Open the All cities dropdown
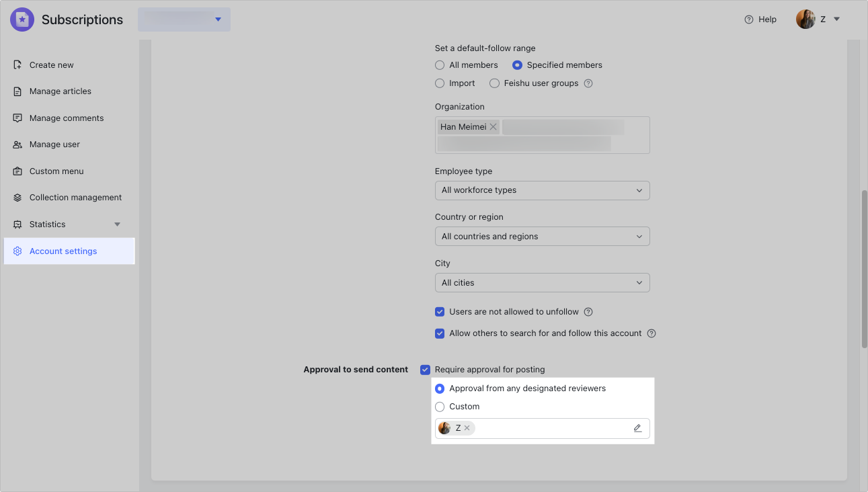868x492 pixels. pyautogui.click(x=542, y=282)
